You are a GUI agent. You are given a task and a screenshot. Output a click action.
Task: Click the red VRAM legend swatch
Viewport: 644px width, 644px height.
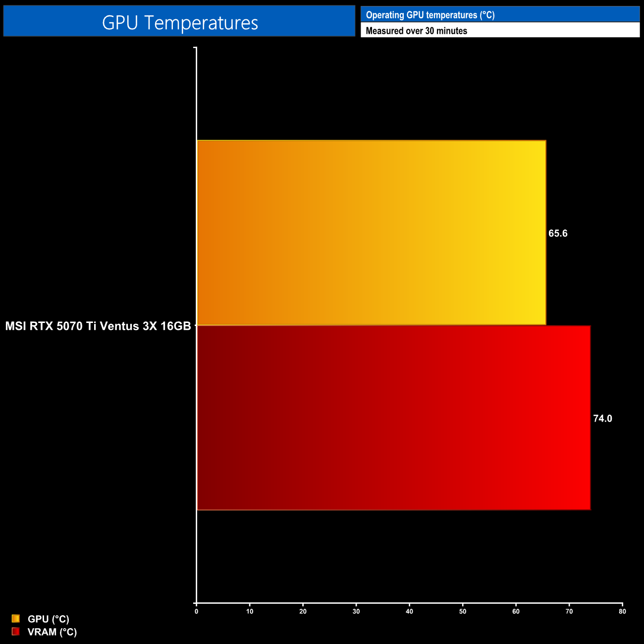tap(15, 631)
